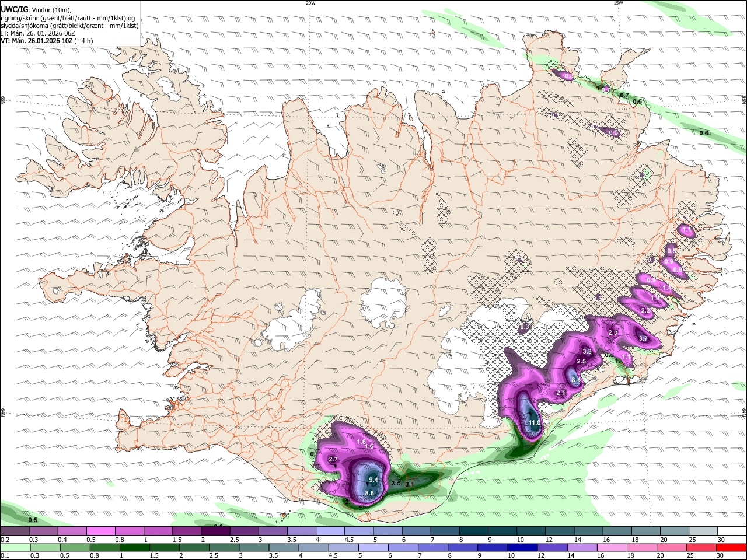This screenshot has height=560, width=747.
Task: Click the red lower legend swatch right of 30
Action: (x=732, y=548)
